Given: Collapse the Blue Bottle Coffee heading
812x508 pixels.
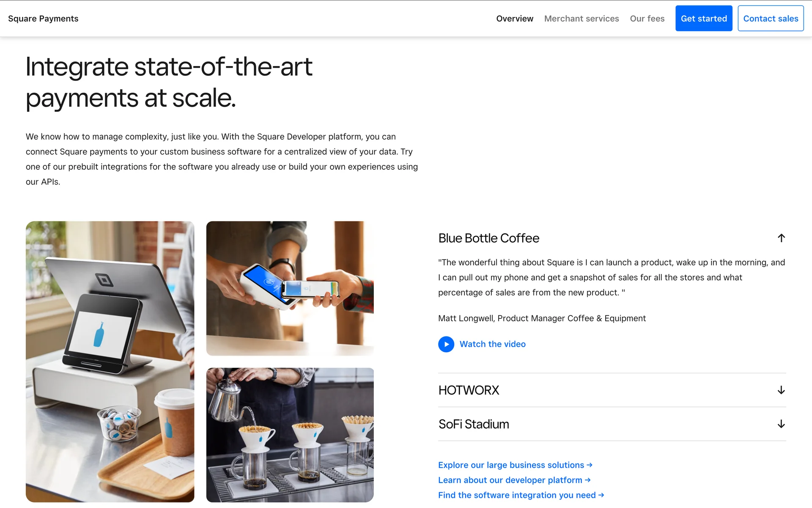Looking at the screenshot, I should click(489, 238).
